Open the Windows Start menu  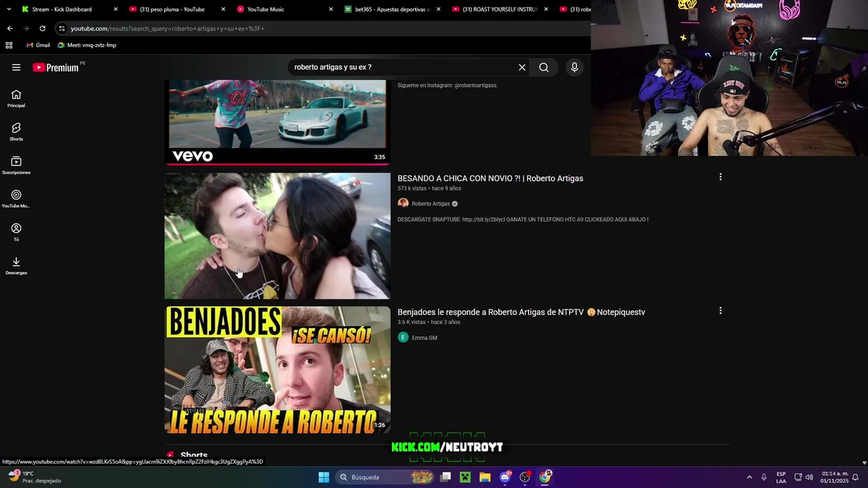pos(323,477)
